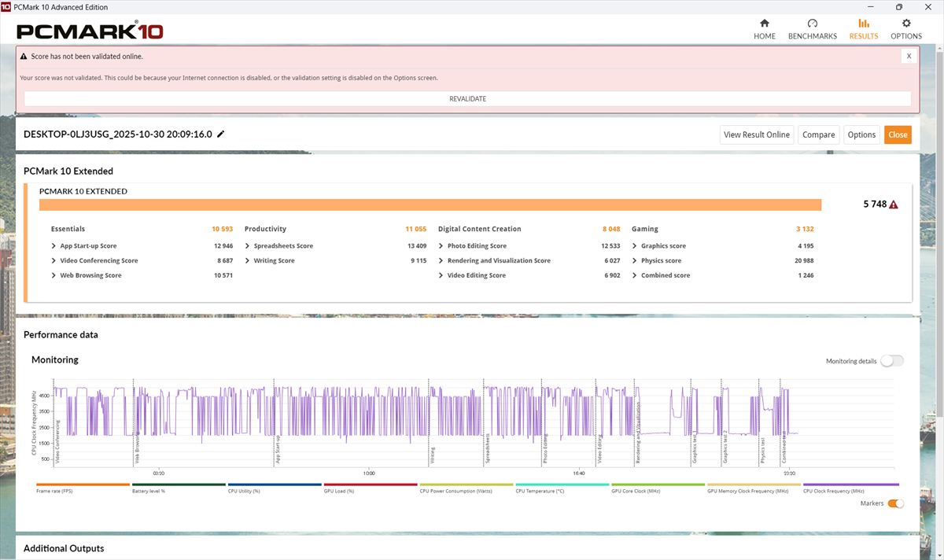This screenshot has height=560, width=944.
Task: Open the Benchmarks gauge icon
Action: pos(812,24)
